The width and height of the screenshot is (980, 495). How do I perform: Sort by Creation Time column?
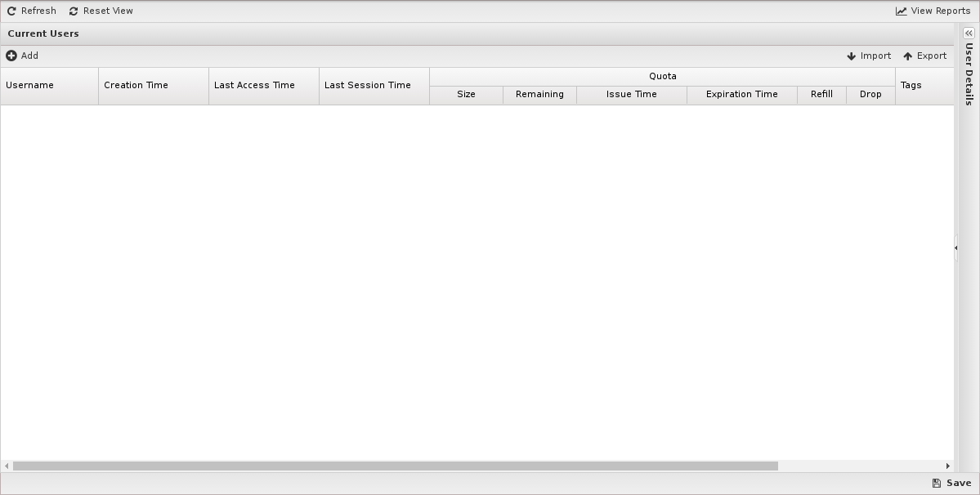tap(154, 86)
